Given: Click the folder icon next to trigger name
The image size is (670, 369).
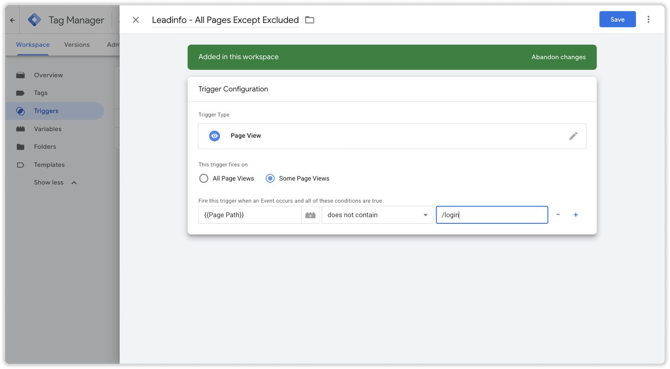Looking at the screenshot, I should pos(309,20).
